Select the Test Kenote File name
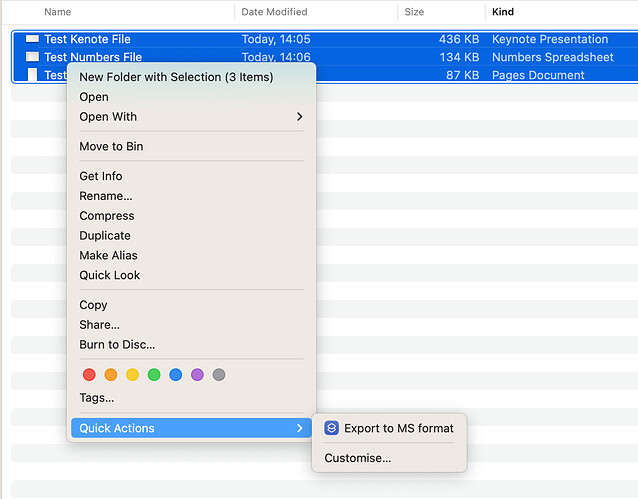 tap(87, 39)
